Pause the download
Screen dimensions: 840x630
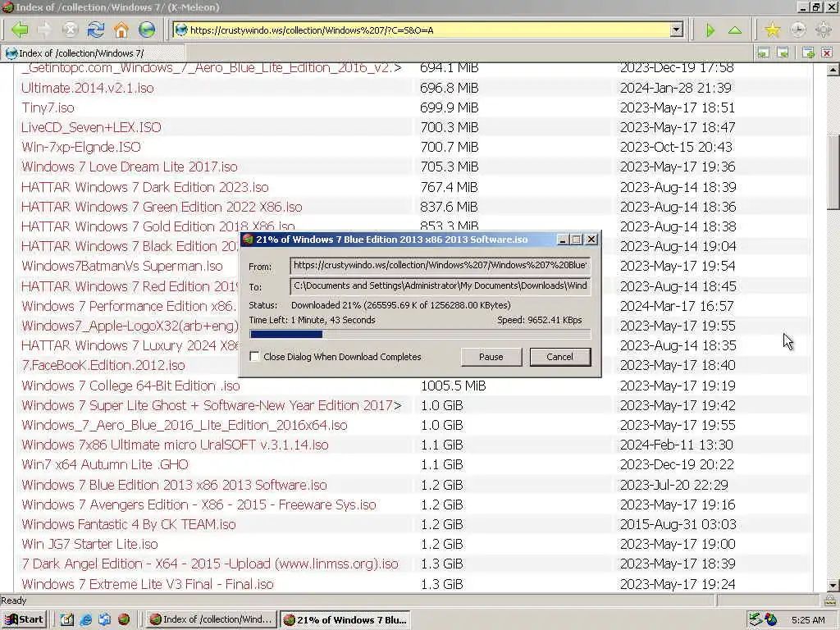[x=491, y=357]
